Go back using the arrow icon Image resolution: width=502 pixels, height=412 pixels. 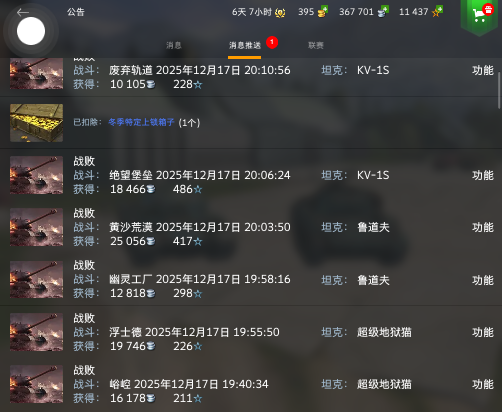tap(23, 13)
